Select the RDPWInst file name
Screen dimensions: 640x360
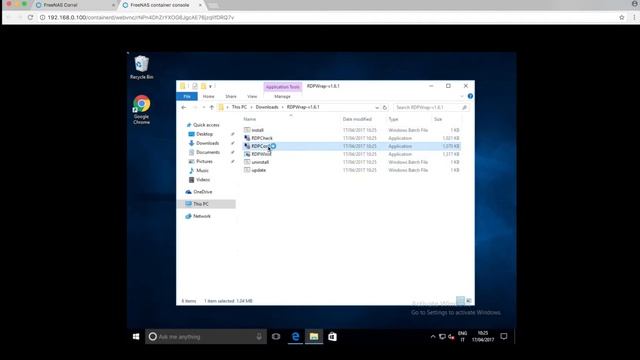pos(261,154)
